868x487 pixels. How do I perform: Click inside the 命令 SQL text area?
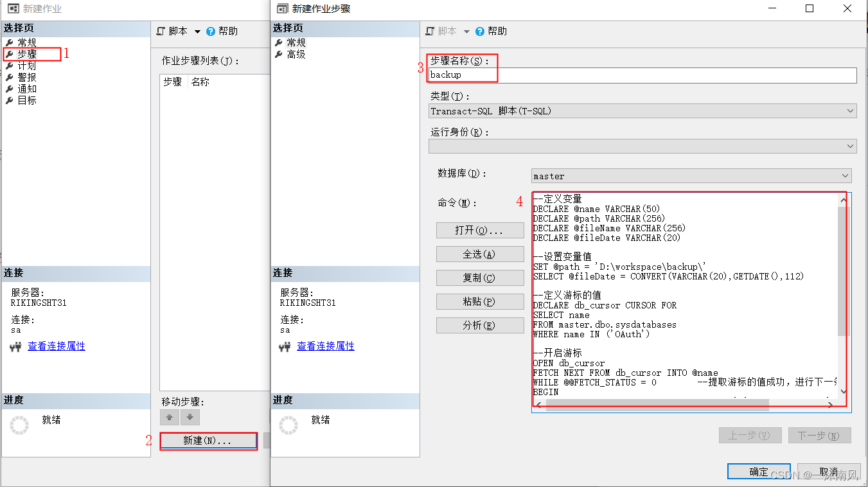[685, 296]
